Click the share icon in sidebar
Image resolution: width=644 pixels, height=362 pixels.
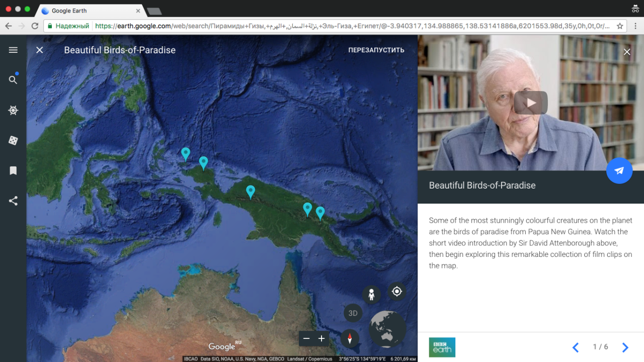(13, 201)
